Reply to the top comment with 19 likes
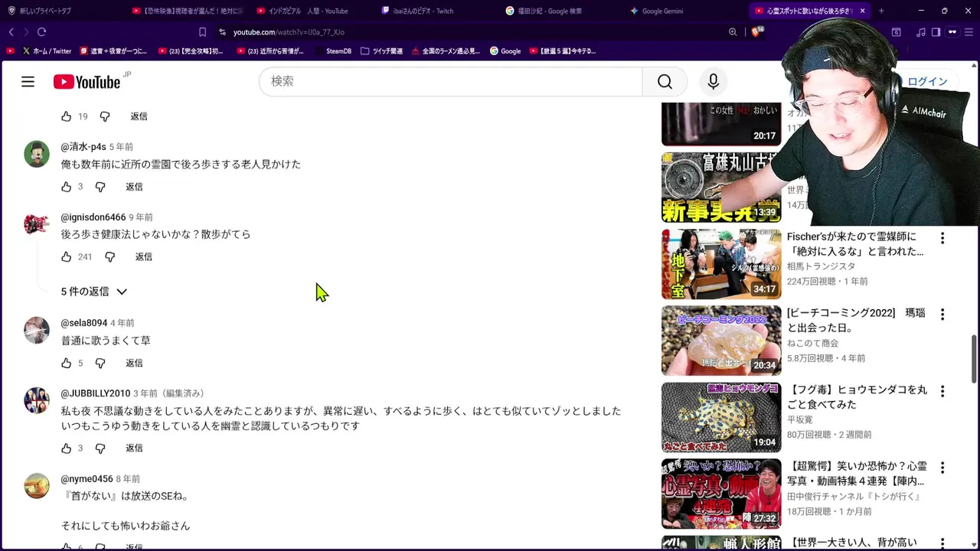 coord(139,116)
